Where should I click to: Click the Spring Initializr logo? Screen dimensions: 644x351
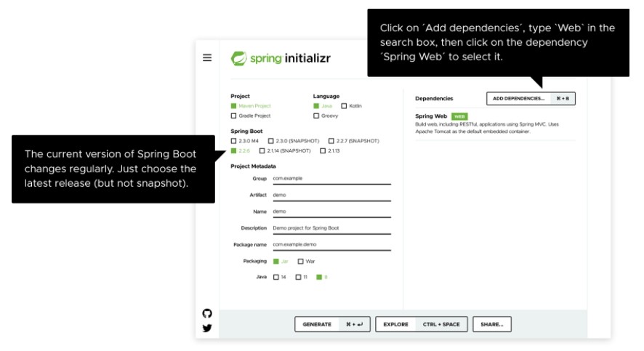pyautogui.click(x=281, y=58)
